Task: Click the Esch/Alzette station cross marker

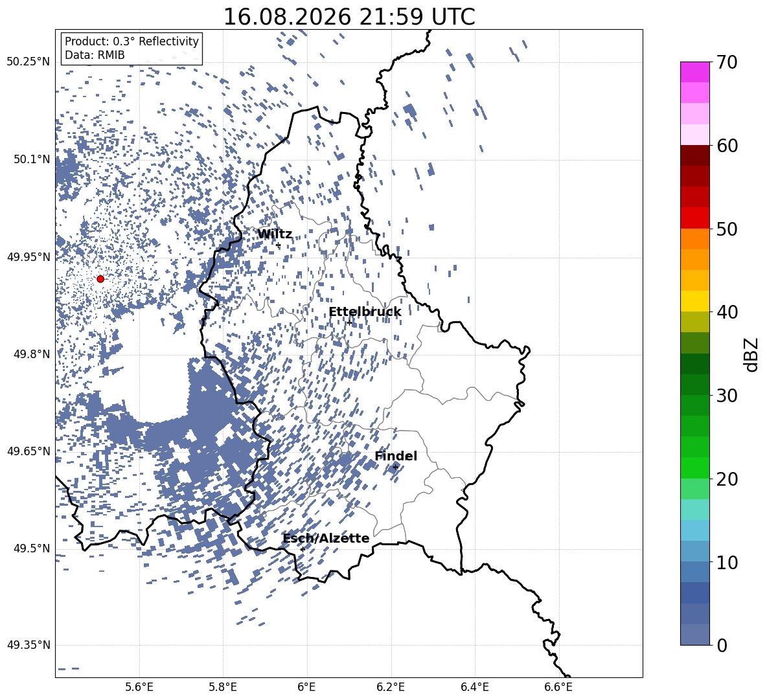Action: point(303,549)
